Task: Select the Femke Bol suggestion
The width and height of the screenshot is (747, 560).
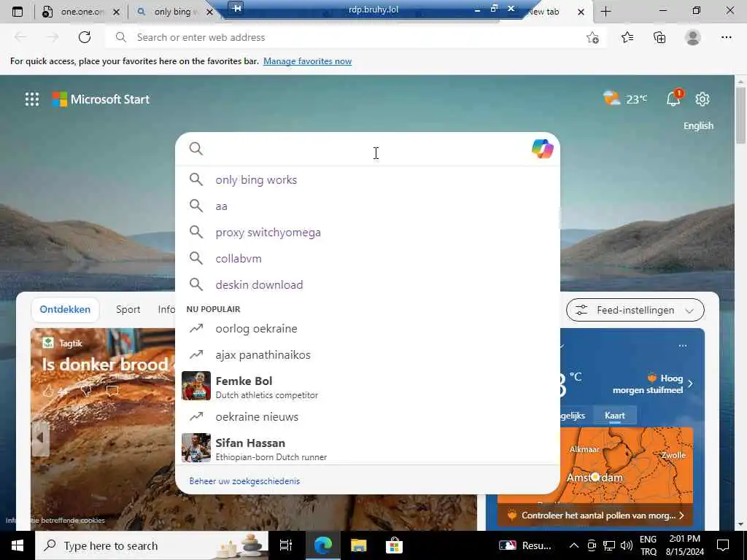Action: pos(368,386)
